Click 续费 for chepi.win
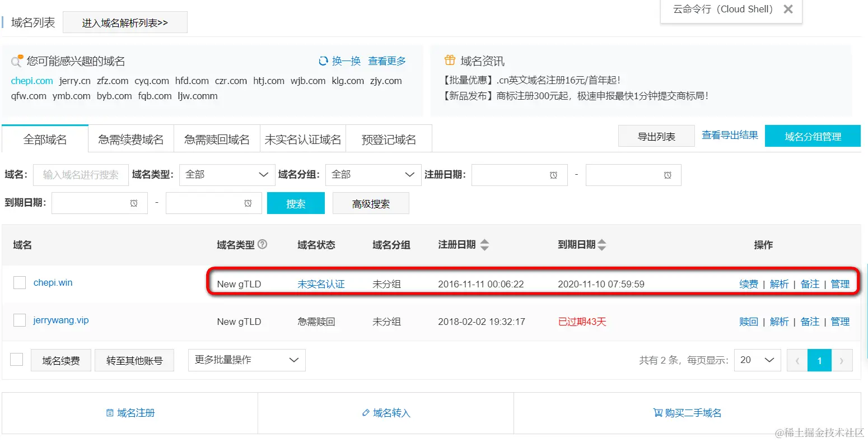 coord(749,284)
